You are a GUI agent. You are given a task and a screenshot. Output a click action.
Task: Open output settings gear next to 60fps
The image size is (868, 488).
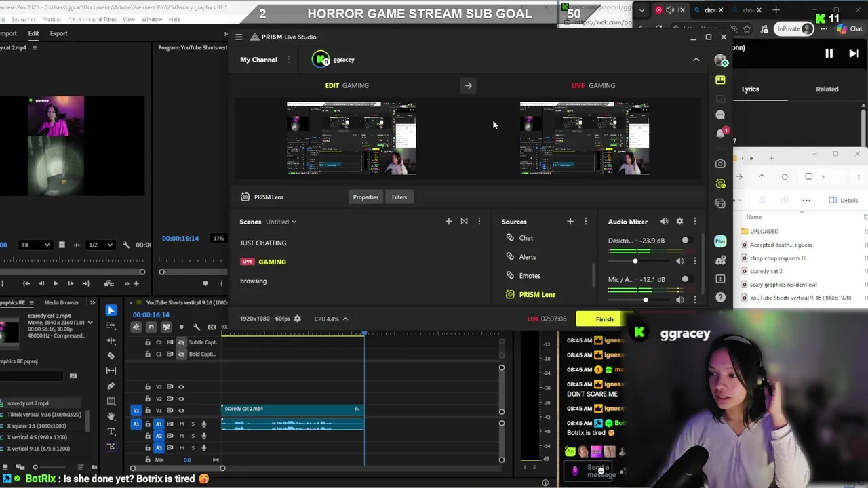click(297, 319)
